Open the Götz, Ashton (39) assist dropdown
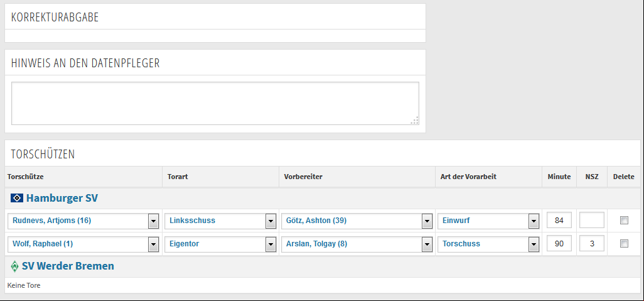Screen dimensions: 644x301 pos(357,221)
